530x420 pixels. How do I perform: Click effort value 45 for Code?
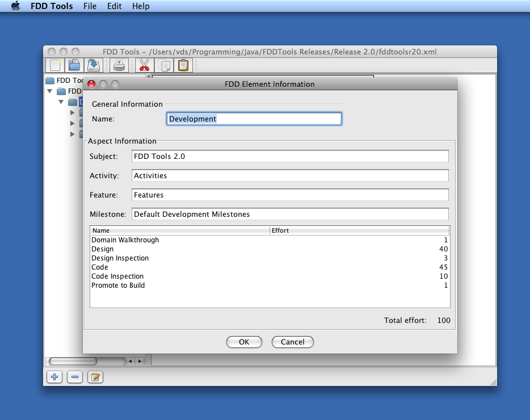[444, 267]
